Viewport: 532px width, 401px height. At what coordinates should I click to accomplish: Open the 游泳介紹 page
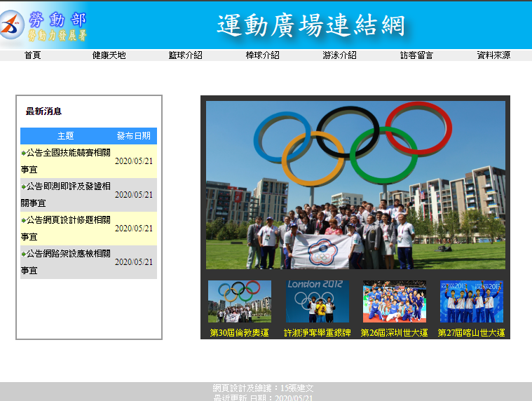click(x=340, y=55)
